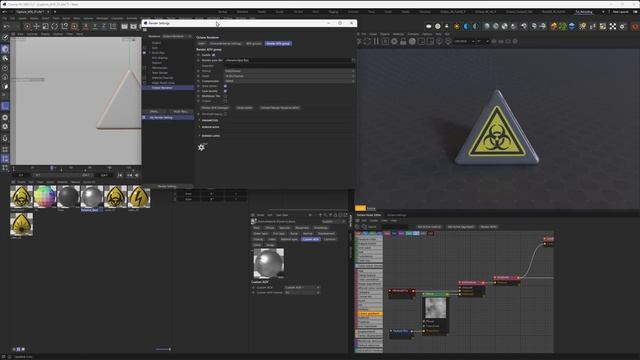Toggle the unchecked checkbox just above the AOV buttons row
Image resolution: width=640 pixels, height=360 pixels.
point(225,101)
